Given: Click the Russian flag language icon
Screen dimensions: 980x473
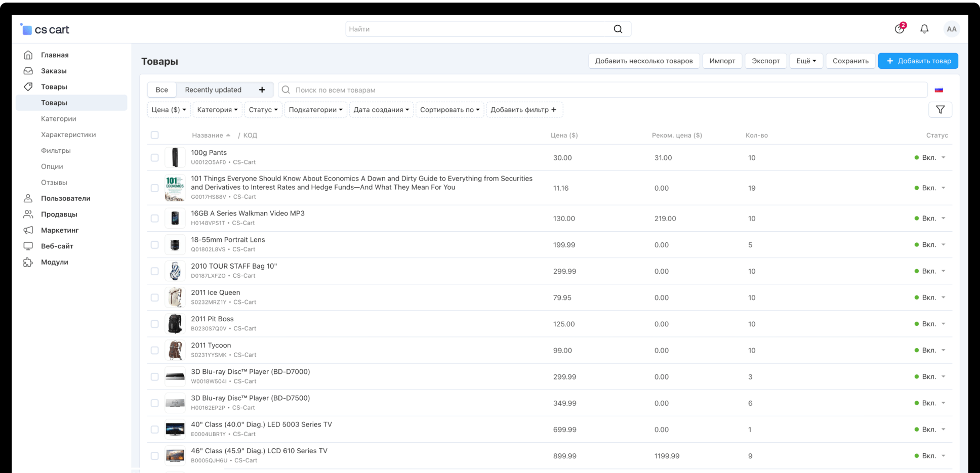Looking at the screenshot, I should click(x=938, y=90).
